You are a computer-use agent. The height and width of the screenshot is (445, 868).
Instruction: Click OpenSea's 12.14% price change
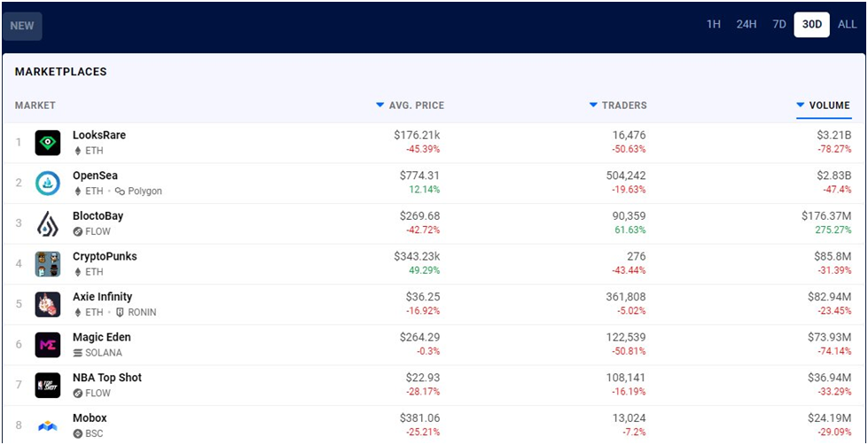(x=425, y=190)
